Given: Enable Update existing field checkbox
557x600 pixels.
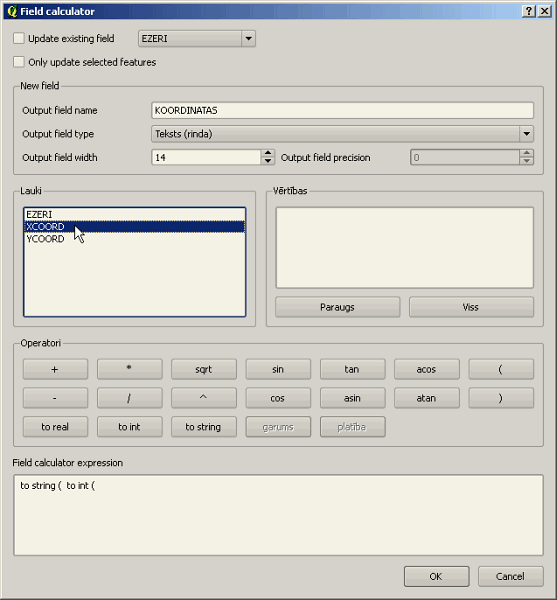Looking at the screenshot, I should click(19, 38).
